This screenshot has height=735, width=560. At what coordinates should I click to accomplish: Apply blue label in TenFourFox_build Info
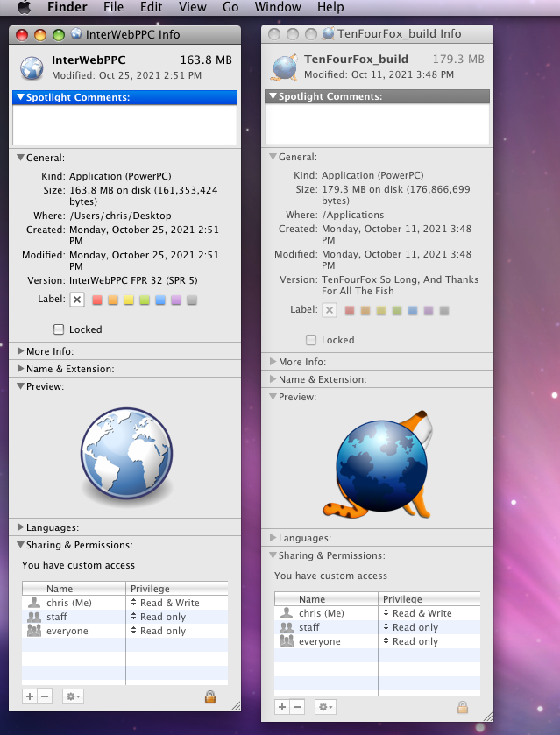pyautogui.click(x=413, y=310)
